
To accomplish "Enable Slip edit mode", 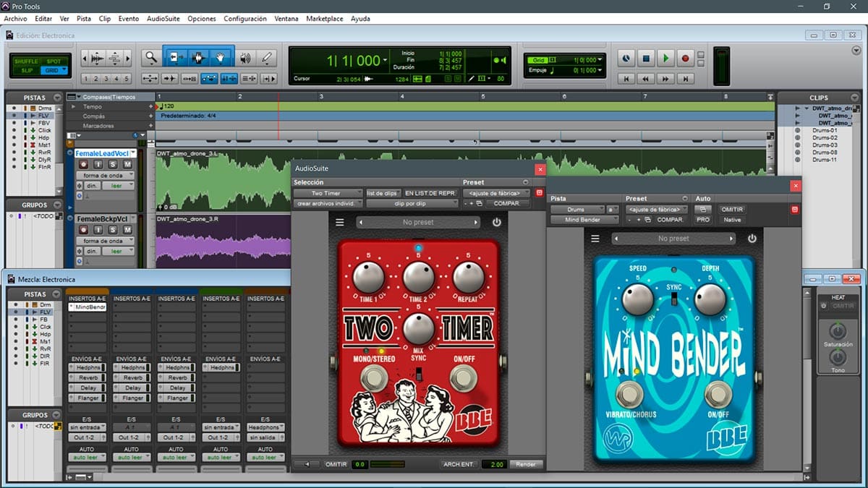I will tap(27, 70).
